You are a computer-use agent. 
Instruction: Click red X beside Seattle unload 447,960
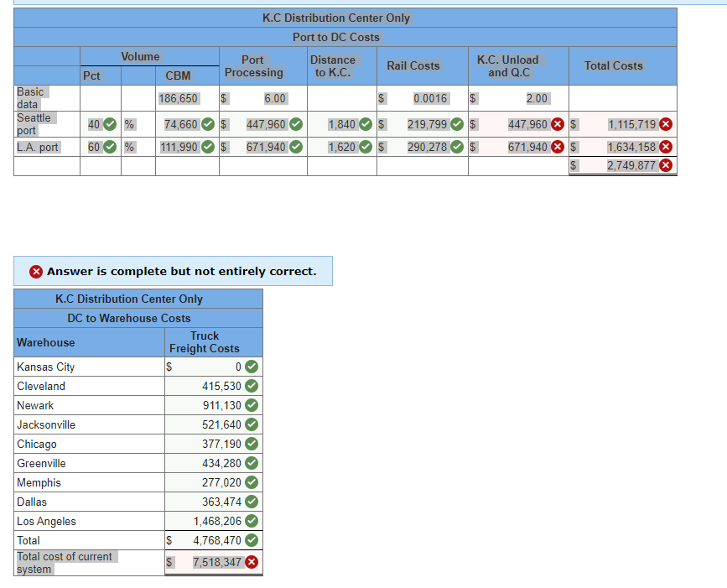[x=558, y=124]
